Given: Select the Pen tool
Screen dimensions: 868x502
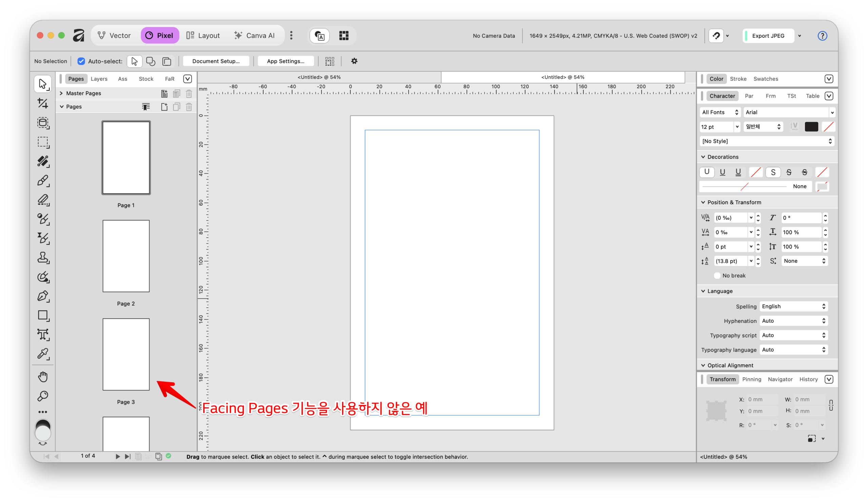Looking at the screenshot, I should (x=43, y=296).
